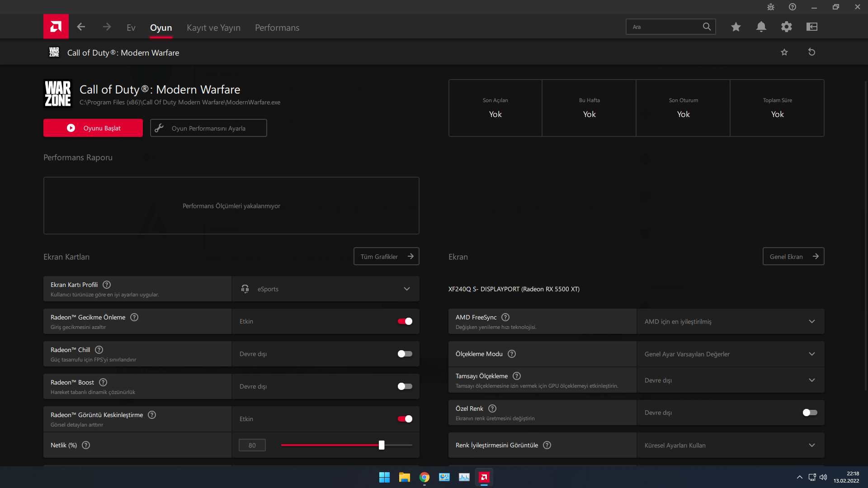Image resolution: width=868 pixels, height=488 pixels.
Task: Click the Netlik sharpness slider handle
Action: click(x=382, y=445)
